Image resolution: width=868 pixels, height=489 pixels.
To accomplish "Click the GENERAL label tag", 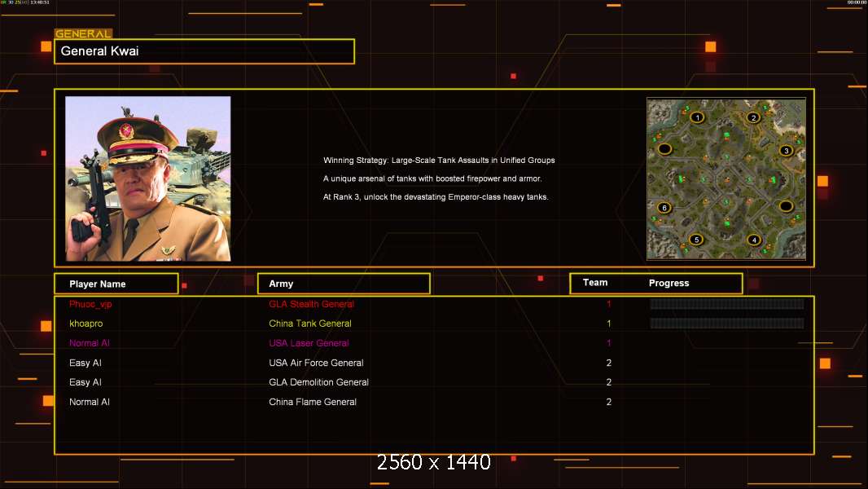I will tap(83, 33).
